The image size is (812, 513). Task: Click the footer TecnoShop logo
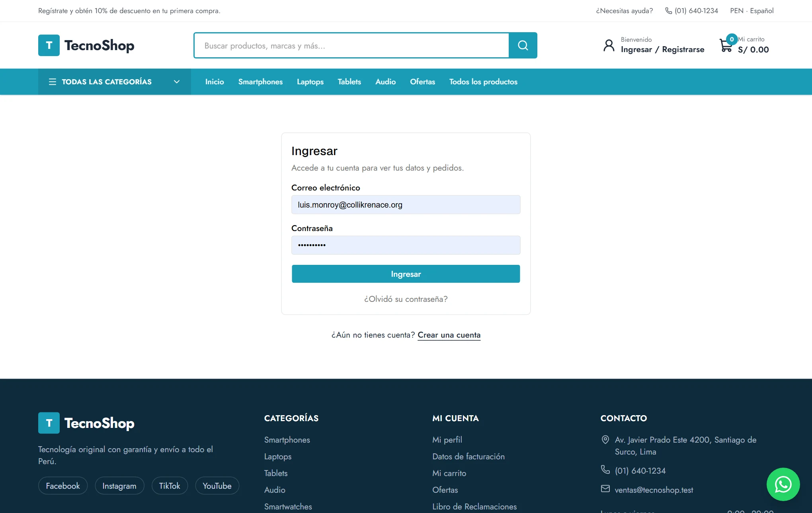click(86, 423)
